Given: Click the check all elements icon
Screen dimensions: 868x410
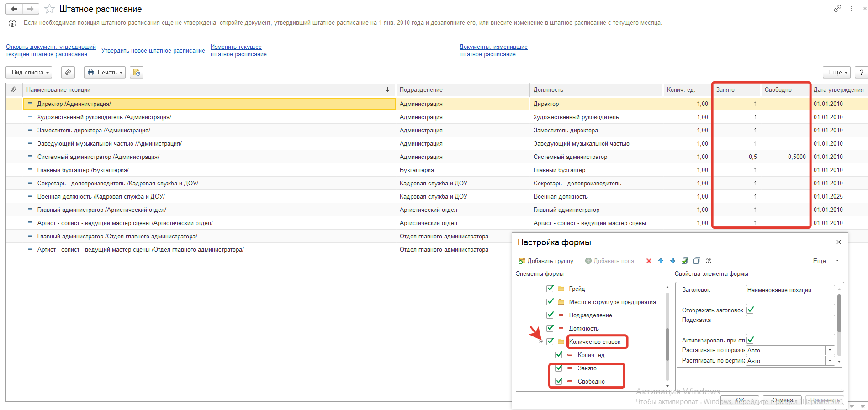Looking at the screenshot, I should (685, 261).
